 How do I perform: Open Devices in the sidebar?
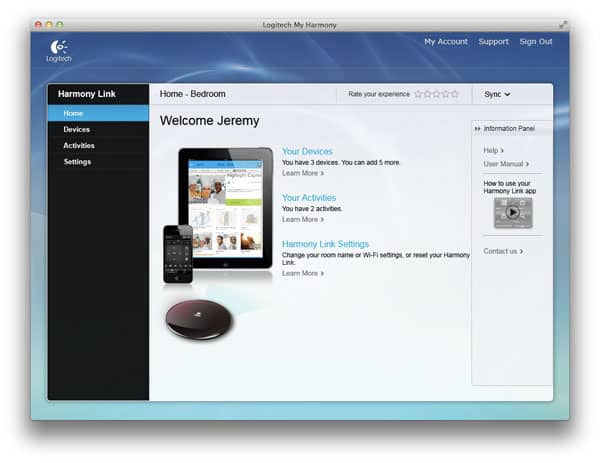coord(98,129)
